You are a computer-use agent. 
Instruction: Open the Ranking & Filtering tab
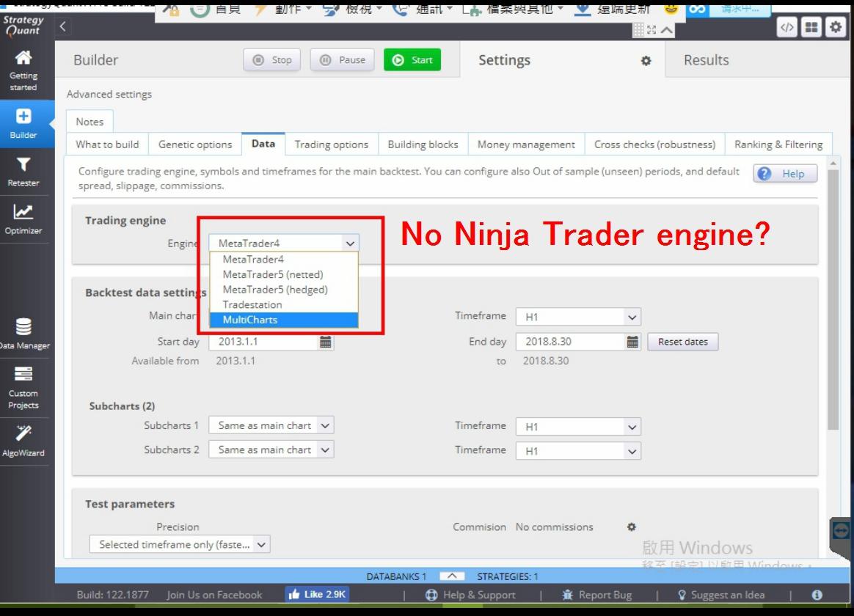click(x=778, y=144)
